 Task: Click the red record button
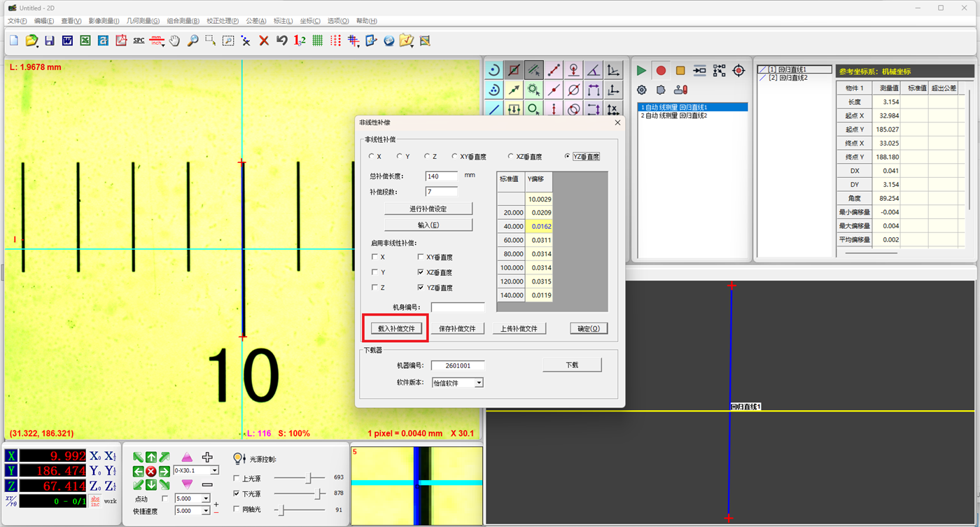[x=661, y=71]
